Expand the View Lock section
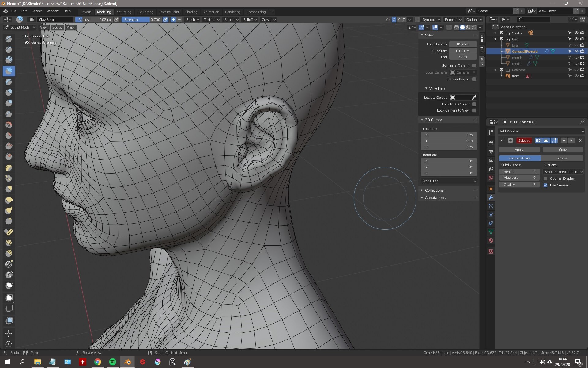 click(x=426, y=88)
